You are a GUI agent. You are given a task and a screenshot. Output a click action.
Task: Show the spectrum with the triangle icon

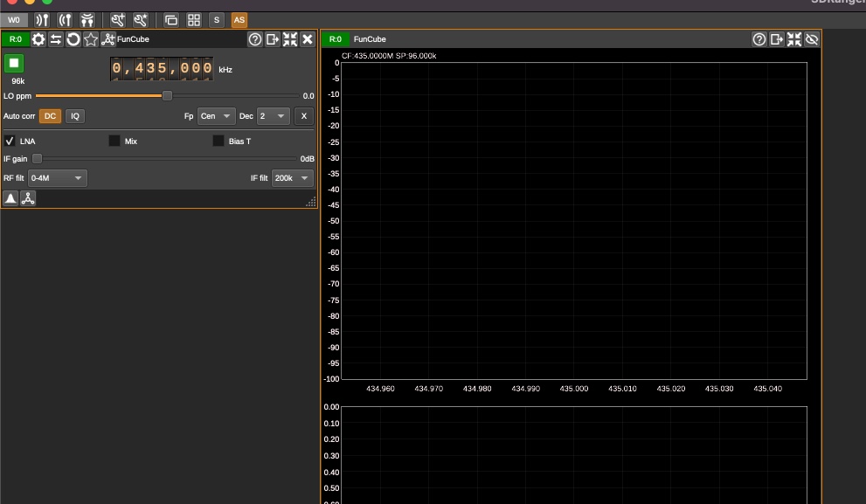(x=10, y=198)
